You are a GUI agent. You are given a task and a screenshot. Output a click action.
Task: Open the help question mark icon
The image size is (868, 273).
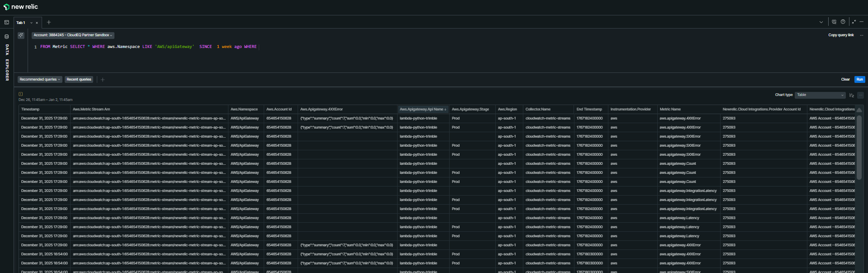843,22
